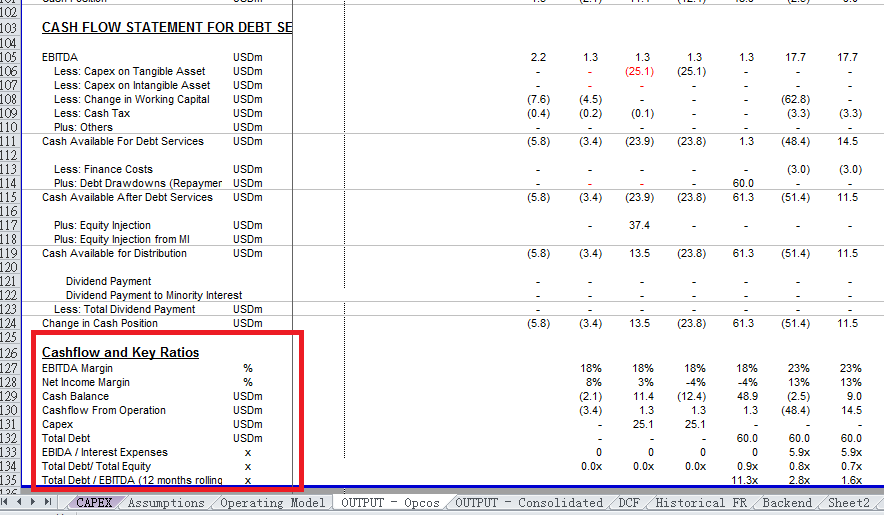Screen dimensions: 884x515
Task: Select 'Total Debt / EBITDA (12 months rolling' cell
Action: click(x=132, y=480)
